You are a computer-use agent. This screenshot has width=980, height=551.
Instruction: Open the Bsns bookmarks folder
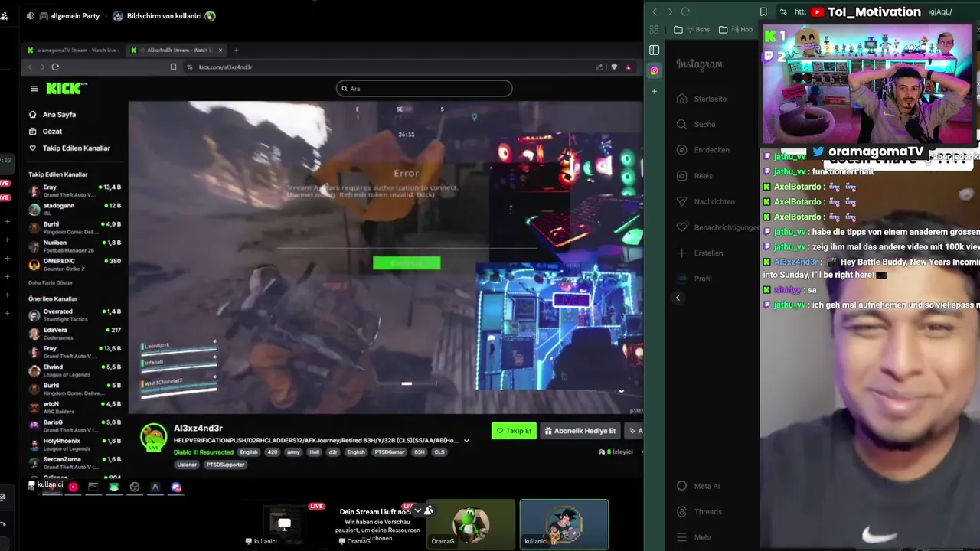(x=692, y=30)
